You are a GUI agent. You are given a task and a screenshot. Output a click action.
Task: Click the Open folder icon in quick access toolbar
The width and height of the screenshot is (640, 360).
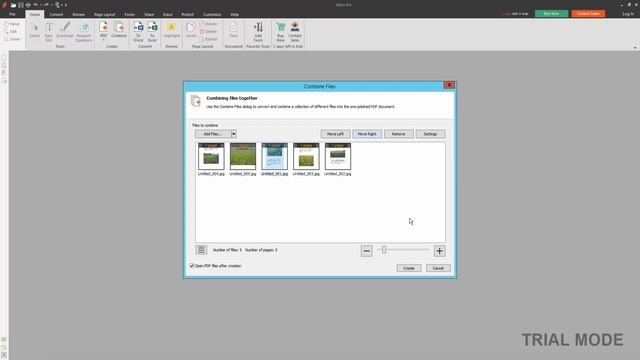click(x=13, y=5)
